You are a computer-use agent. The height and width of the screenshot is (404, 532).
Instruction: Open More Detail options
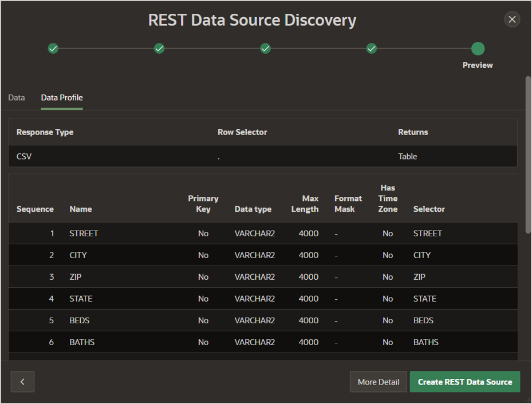tap(378, 382)
